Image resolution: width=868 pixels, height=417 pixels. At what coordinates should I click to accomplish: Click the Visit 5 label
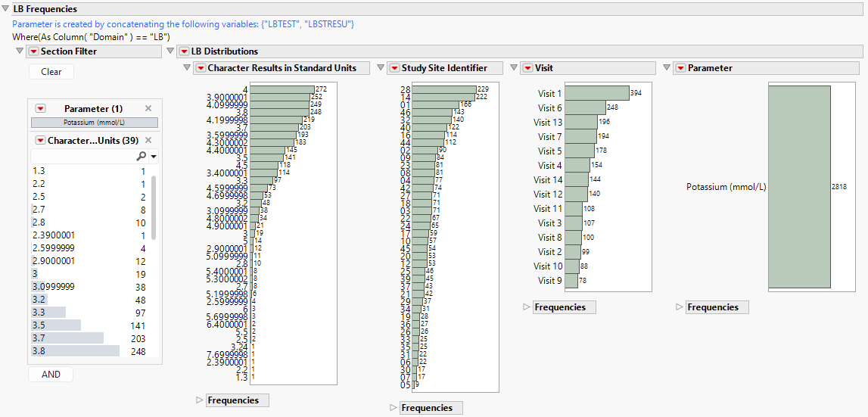coord(550,151)
